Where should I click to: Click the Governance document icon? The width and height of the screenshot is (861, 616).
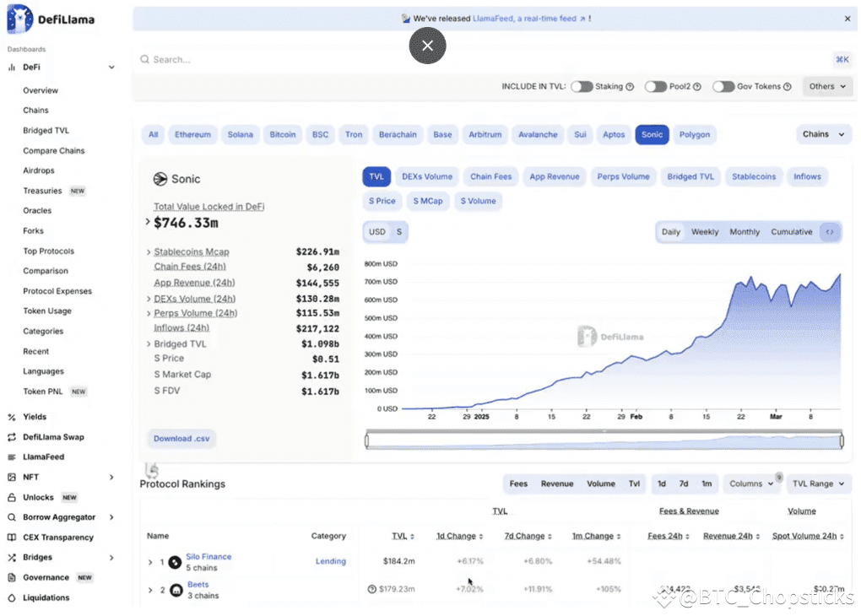pos(12,577)
